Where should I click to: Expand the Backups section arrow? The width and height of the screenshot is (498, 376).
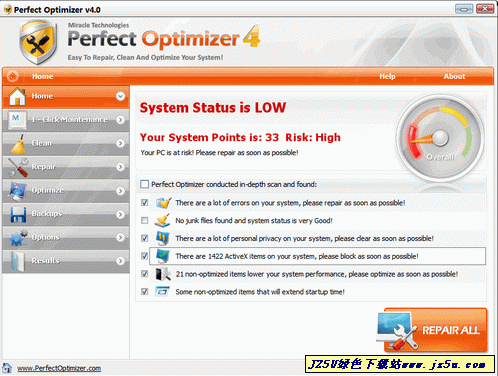click(120, 214)
